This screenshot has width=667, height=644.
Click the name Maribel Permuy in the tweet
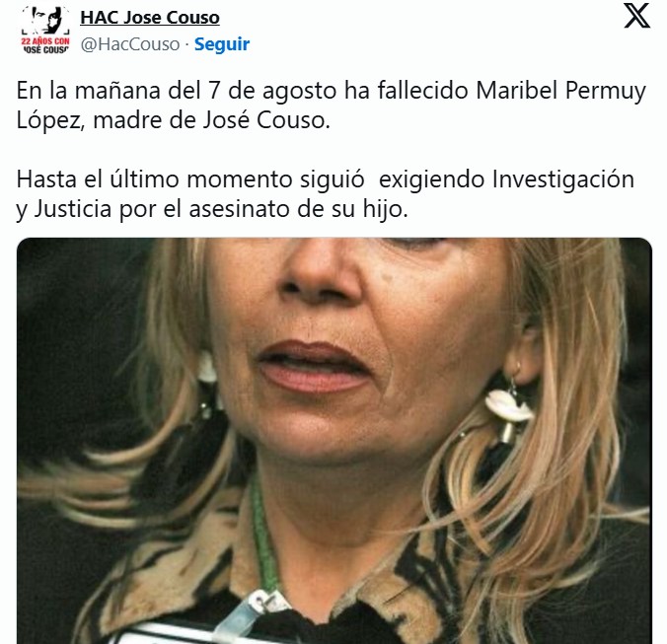[560, 91]
